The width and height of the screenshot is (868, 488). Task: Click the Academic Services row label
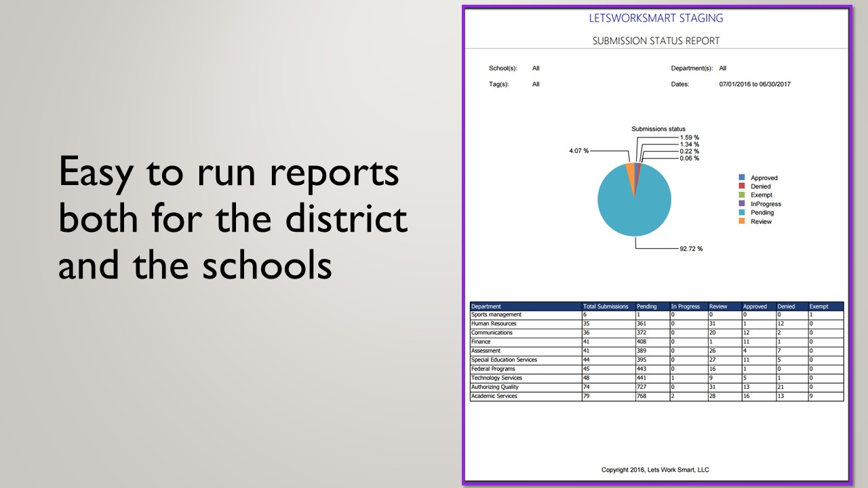point(494,396)
